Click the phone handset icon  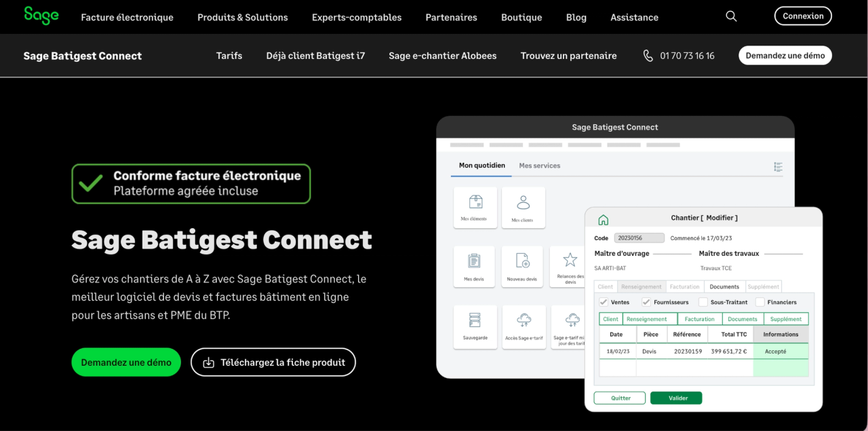click(x=648, y=56)
